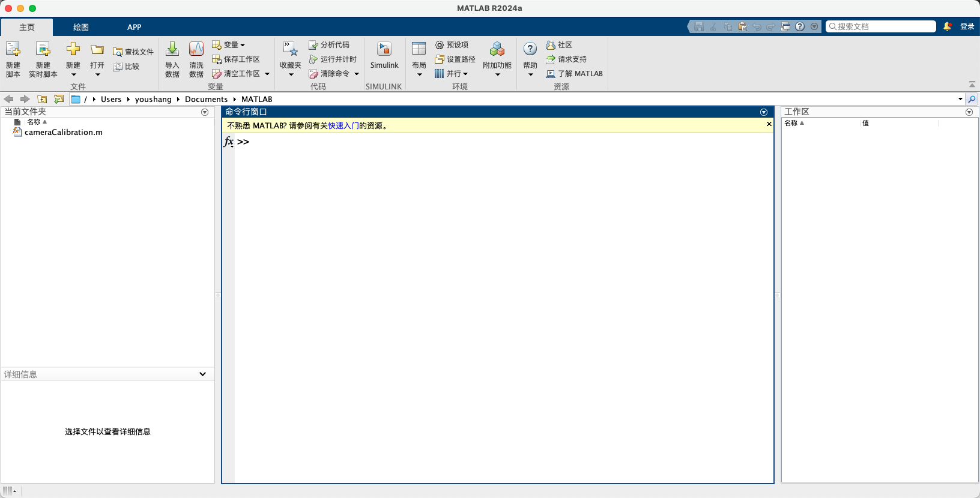Switch to the APP tab
This screenshot has width=980, height=498.
click(x=135, y=27)
